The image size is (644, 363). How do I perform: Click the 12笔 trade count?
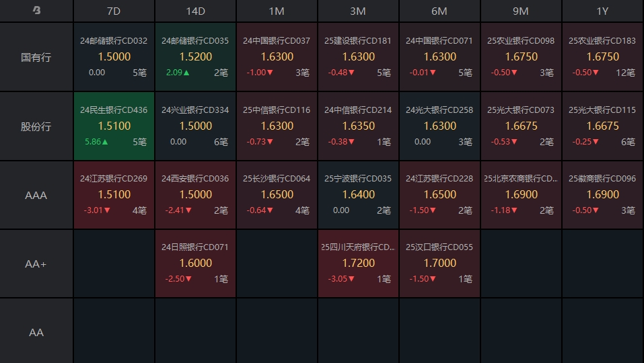coord(626,73)
